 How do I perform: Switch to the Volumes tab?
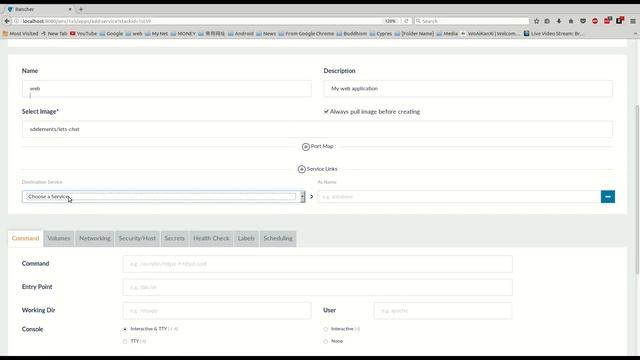(x=59, y=238)
